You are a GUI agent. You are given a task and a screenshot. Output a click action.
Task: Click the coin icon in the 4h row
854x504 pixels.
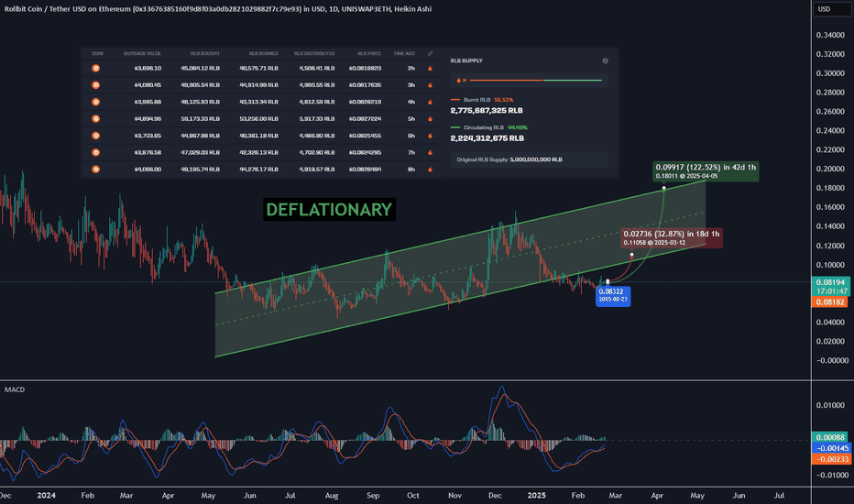click(96, 102)
